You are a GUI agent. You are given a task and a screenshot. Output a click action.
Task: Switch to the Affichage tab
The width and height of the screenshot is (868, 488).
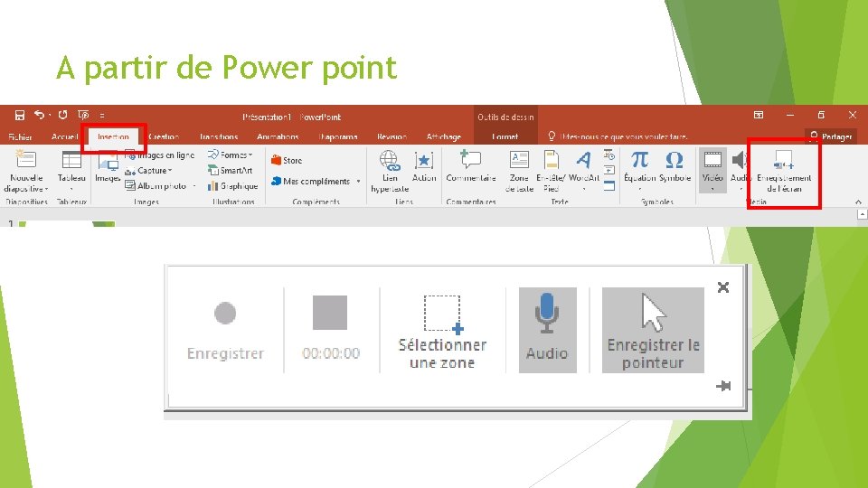pos(443,136)
